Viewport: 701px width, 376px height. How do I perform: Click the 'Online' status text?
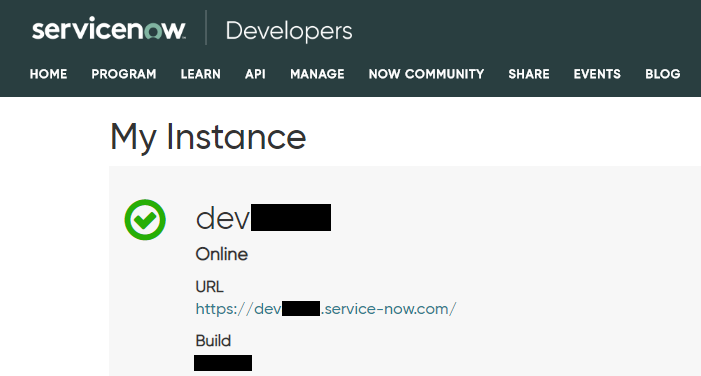[x=222, y=254]
